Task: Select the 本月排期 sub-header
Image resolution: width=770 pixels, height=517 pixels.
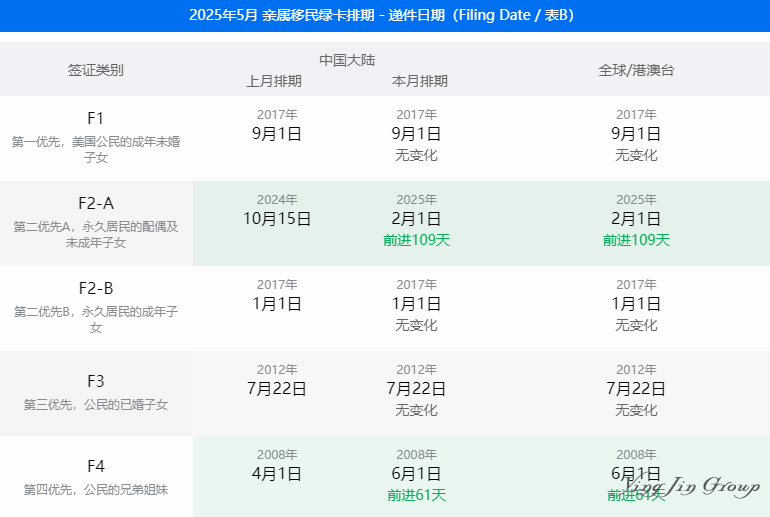Action: 420,81
